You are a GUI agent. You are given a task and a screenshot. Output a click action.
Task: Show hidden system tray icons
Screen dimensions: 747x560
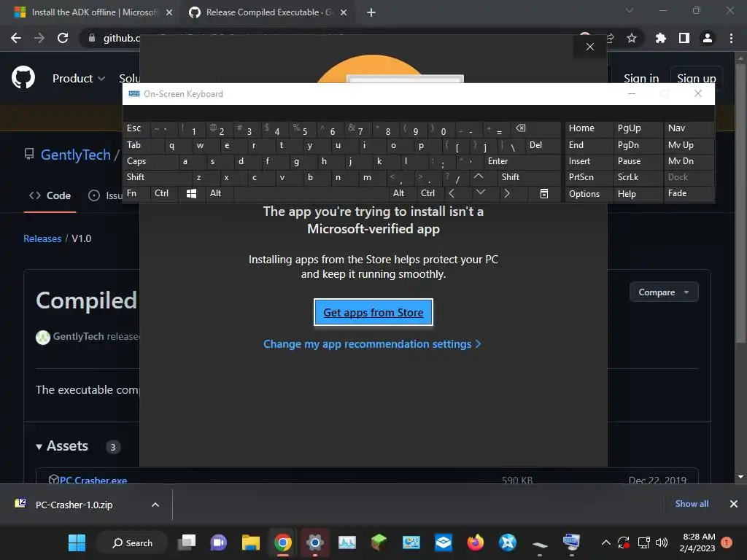click(x=605, y=542)
